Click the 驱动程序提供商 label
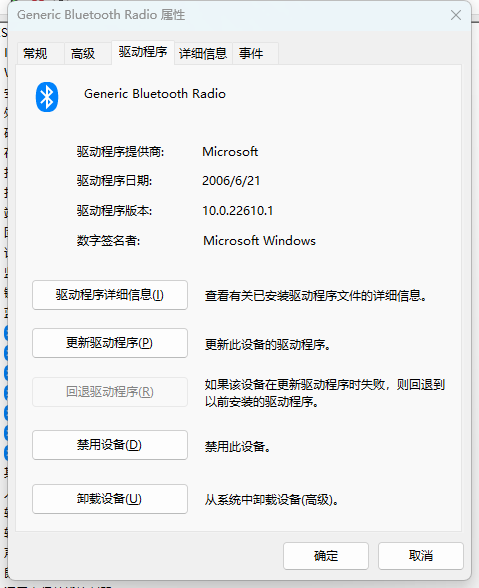The width and height of the screenshot is (479, 588). point(120,152)
